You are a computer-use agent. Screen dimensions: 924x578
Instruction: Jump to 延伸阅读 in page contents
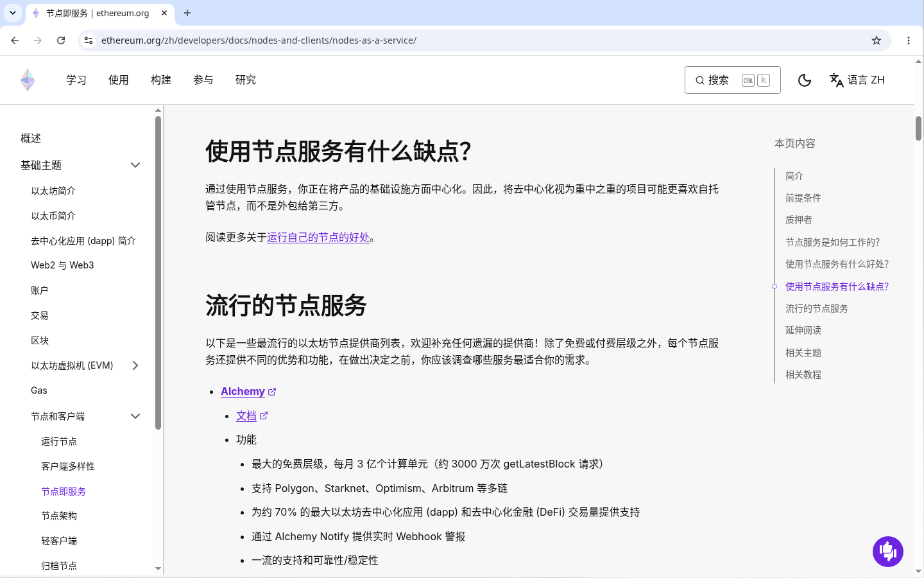pyautogui.click(x=803, y=330)
